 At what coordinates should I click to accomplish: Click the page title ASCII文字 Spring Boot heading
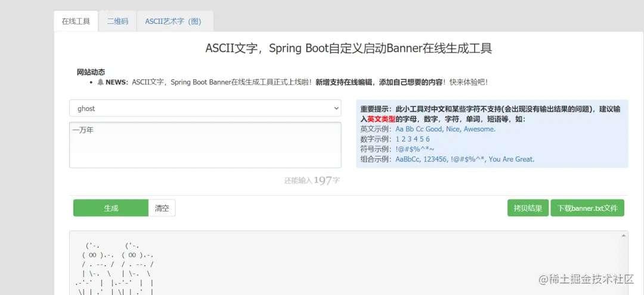[349, 48]
